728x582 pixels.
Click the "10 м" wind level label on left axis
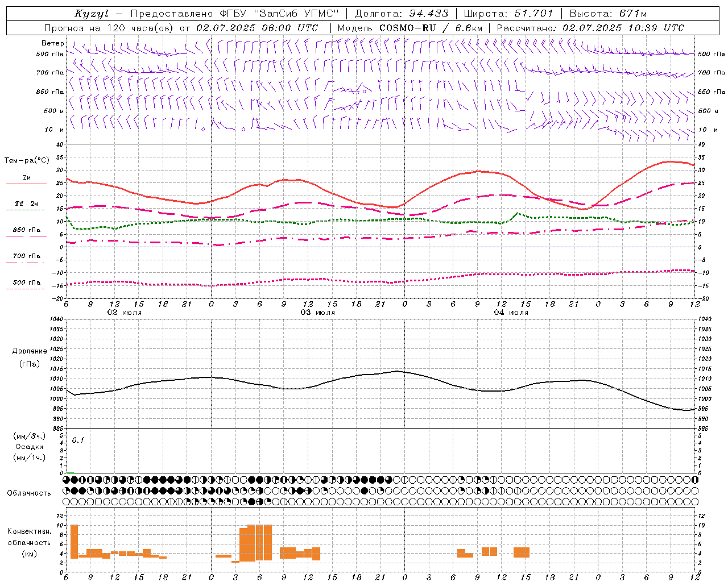pyautogui.click(x=55, y=130)
